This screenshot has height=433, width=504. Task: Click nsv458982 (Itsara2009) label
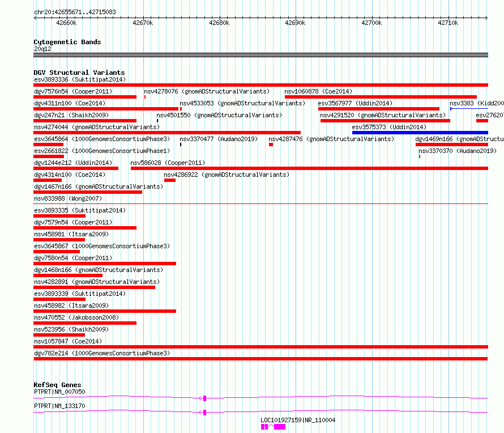71,305
